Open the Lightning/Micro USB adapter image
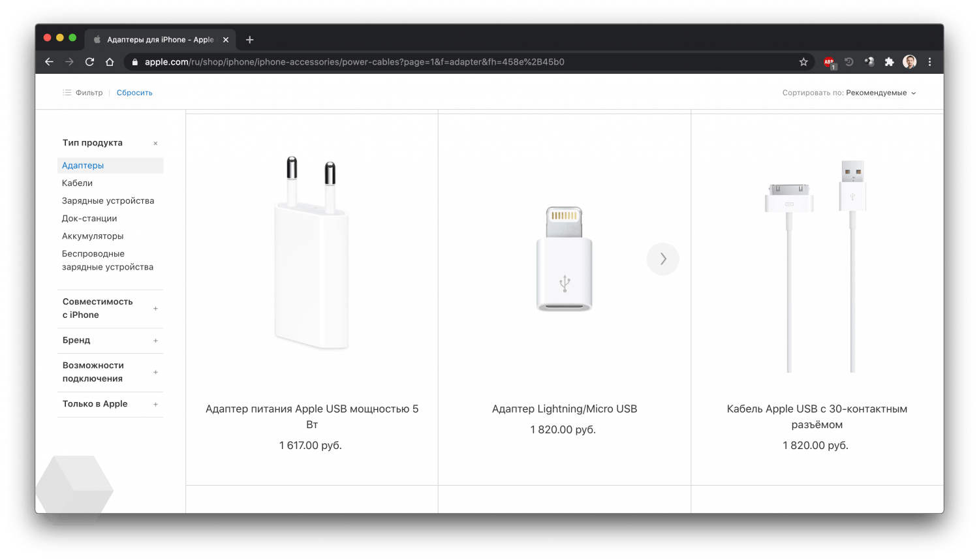 pyautogui.click(x=565, y=259)
